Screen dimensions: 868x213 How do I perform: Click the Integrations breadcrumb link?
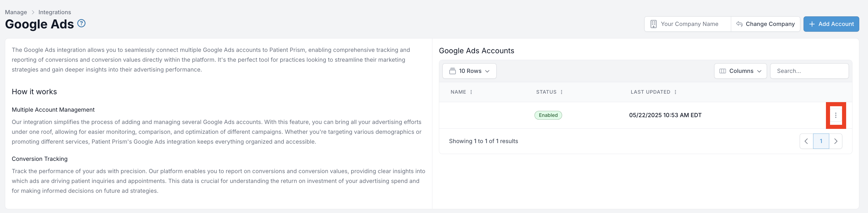pos(55,12)
